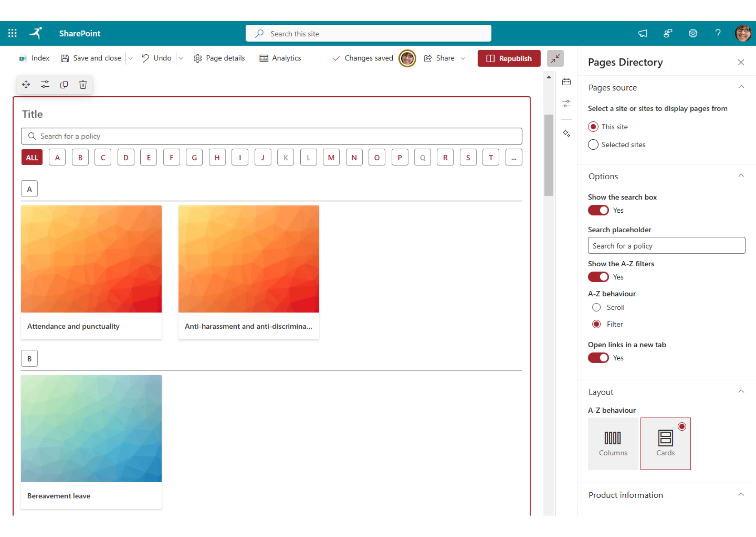Collapse the Pages source section
756x537 pixels.
[741, 87]
